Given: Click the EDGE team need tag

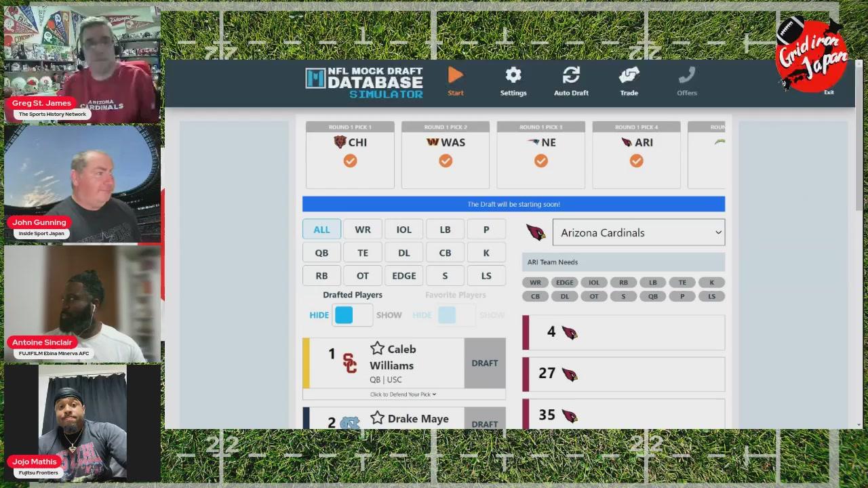Looking at the screenshot, I should click(x=564, y=283).
